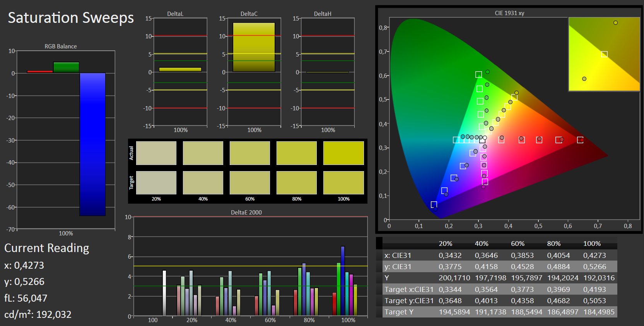Click the y: CIE31 value 0,4528
This screenshot has height=326, width=644.
click(523, 267)
